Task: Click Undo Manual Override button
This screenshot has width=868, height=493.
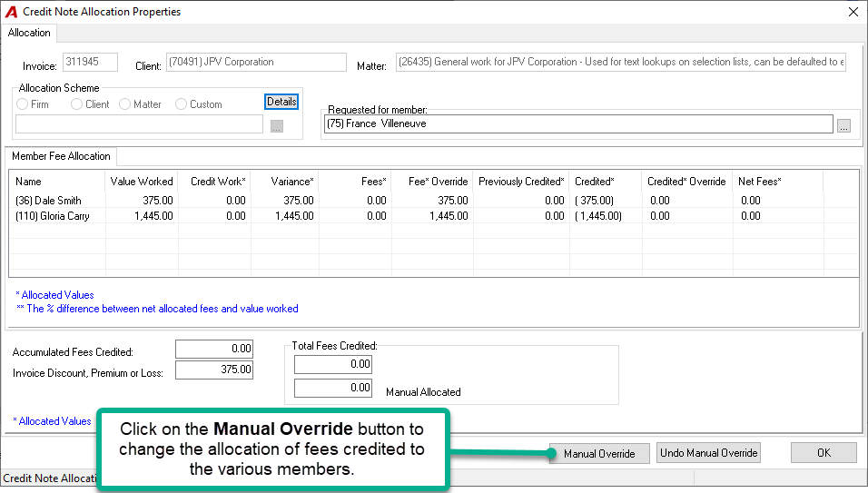Action: click(x=708, y=453)
